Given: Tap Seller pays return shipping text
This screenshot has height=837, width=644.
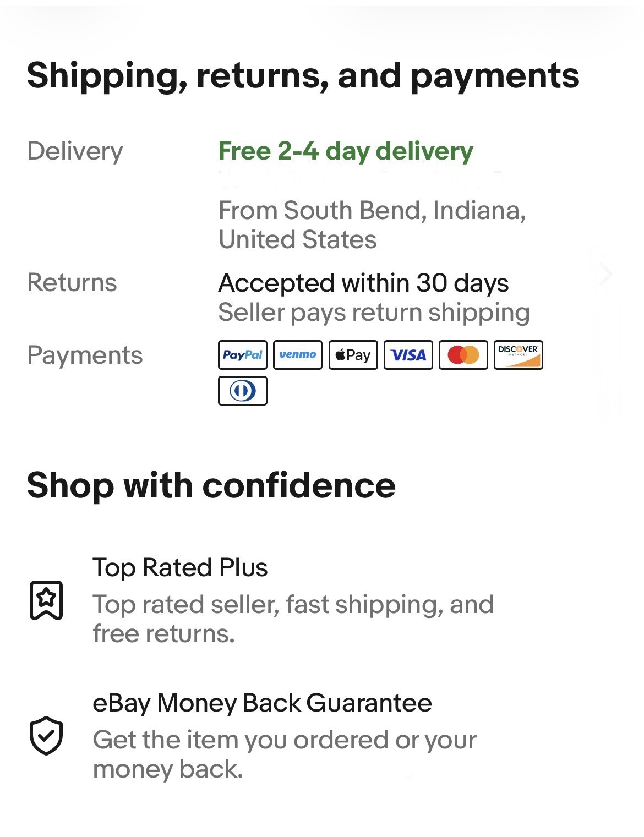Looking at the screenshot, I should point(374,313).
